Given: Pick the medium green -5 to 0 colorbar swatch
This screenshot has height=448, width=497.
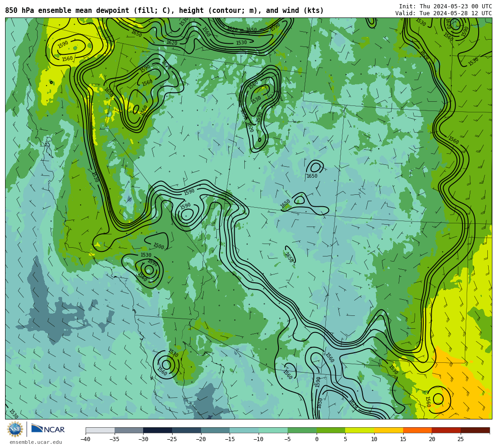Looking at the screenshot, I should click(302, 430).
